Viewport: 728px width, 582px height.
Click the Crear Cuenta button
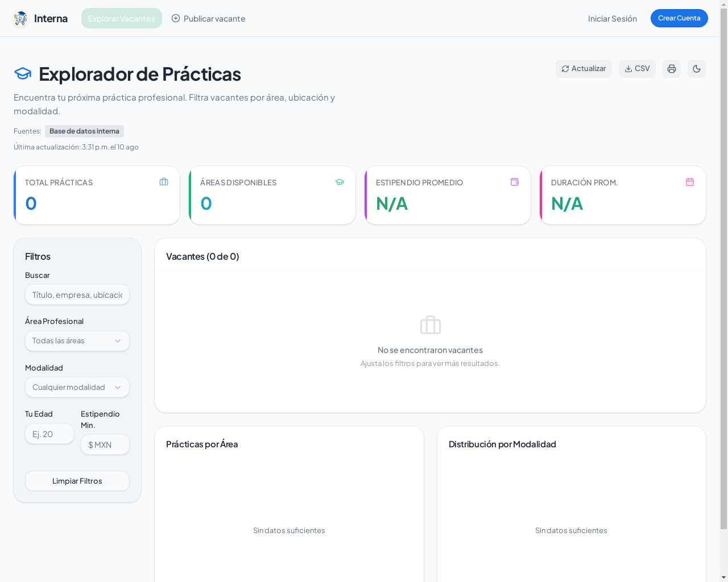(679, 18)
